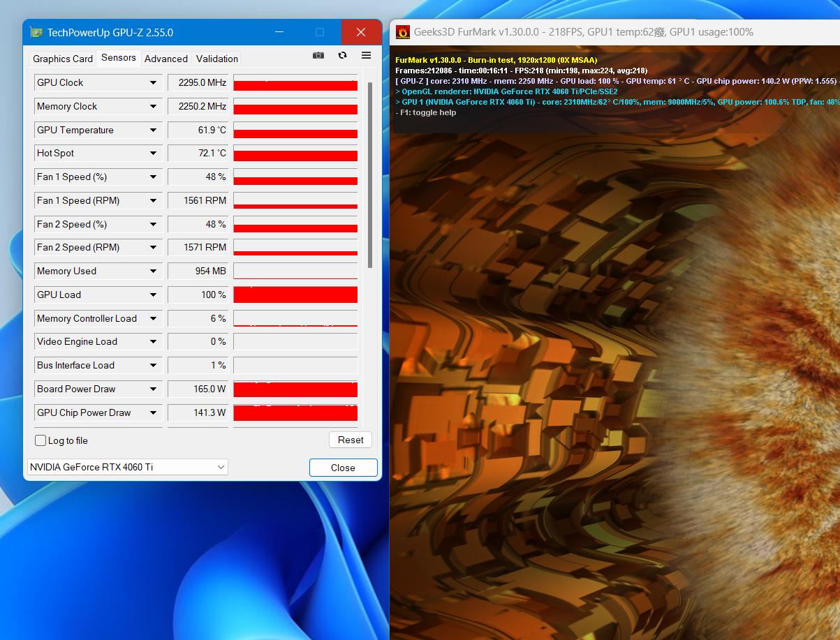The image size is (840, 640).
Task: Open the Hot Spot sensor dropdown
Action: point(153,154)
